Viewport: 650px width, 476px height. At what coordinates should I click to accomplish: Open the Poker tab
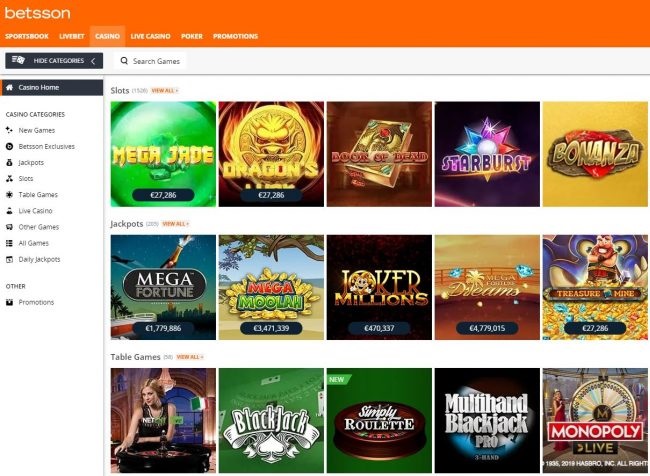192,36
